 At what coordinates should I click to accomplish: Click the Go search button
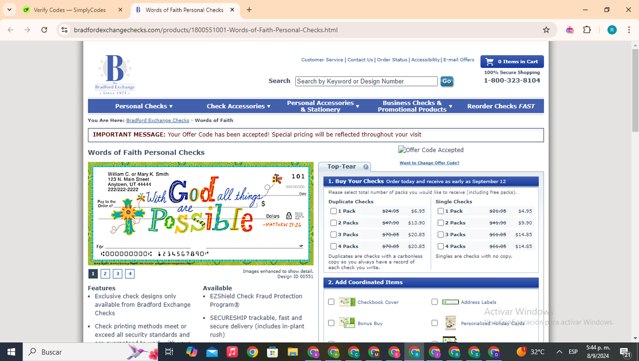click(447, 81)
